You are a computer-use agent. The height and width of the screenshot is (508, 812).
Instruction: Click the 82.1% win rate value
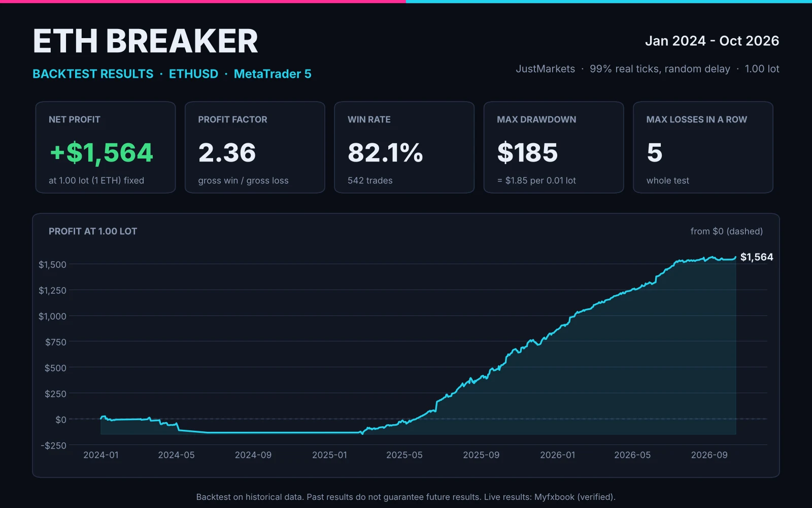click(385, 152)
